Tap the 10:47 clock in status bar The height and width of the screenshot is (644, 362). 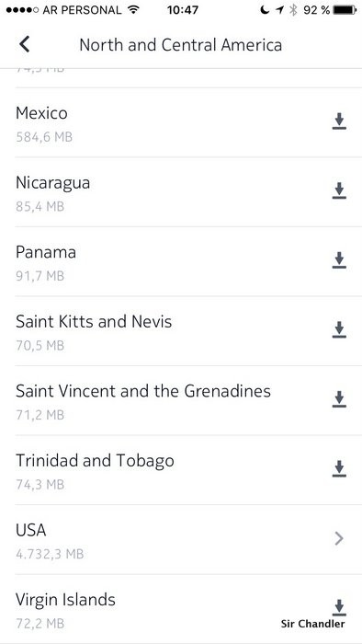point(183,10)
